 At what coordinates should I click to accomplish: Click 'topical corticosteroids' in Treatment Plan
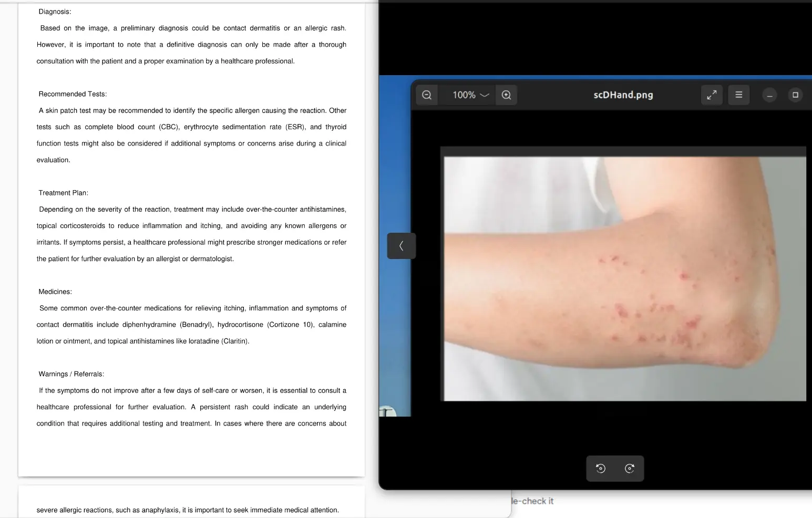[71, 226]
